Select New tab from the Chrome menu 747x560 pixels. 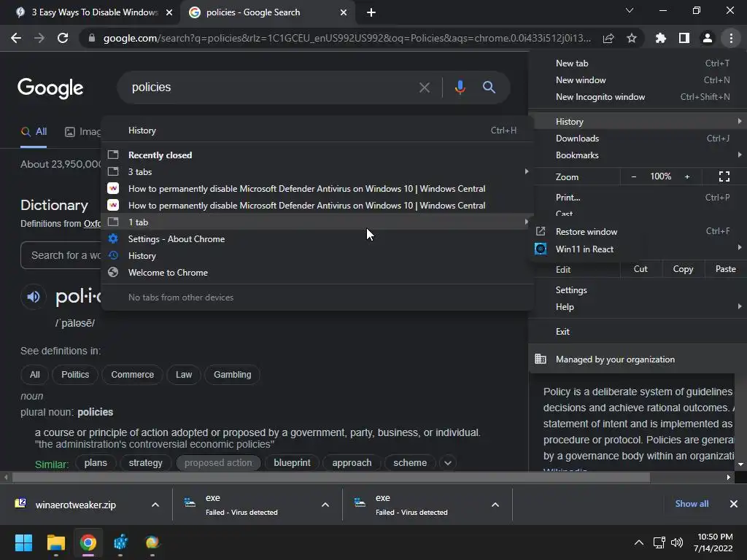pyautogui.click(x=638, y=63)
